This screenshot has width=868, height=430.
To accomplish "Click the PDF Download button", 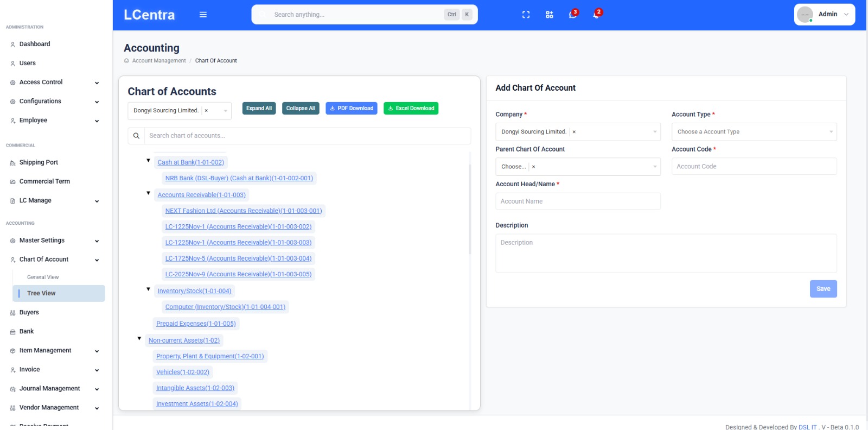I will click(351, 109).
